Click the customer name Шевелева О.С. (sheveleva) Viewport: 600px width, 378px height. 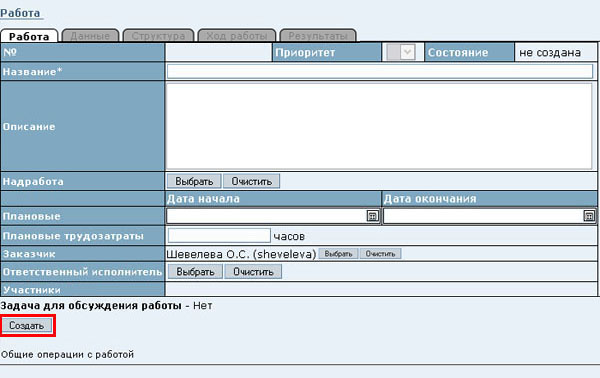241,254
